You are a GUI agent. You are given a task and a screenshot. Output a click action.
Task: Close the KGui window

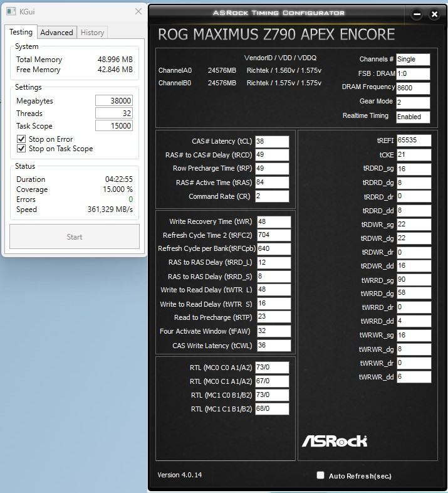pyautogui.click(x=138, y=11)
